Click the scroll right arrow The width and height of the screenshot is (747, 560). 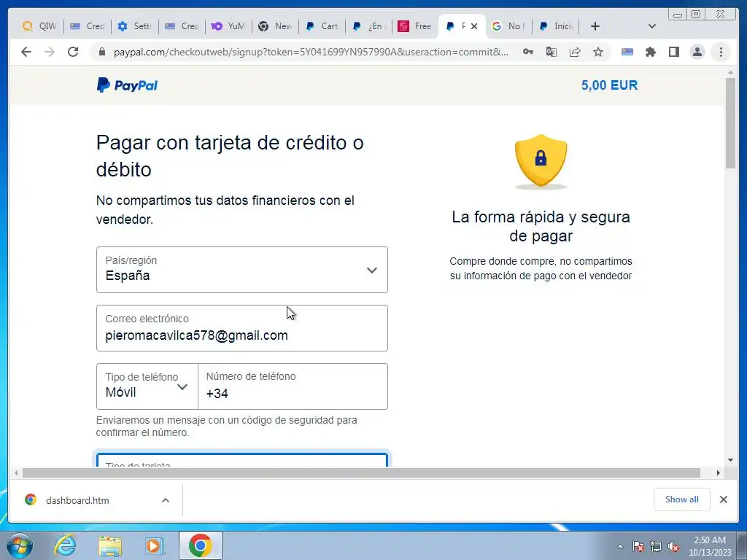[719, 472]
